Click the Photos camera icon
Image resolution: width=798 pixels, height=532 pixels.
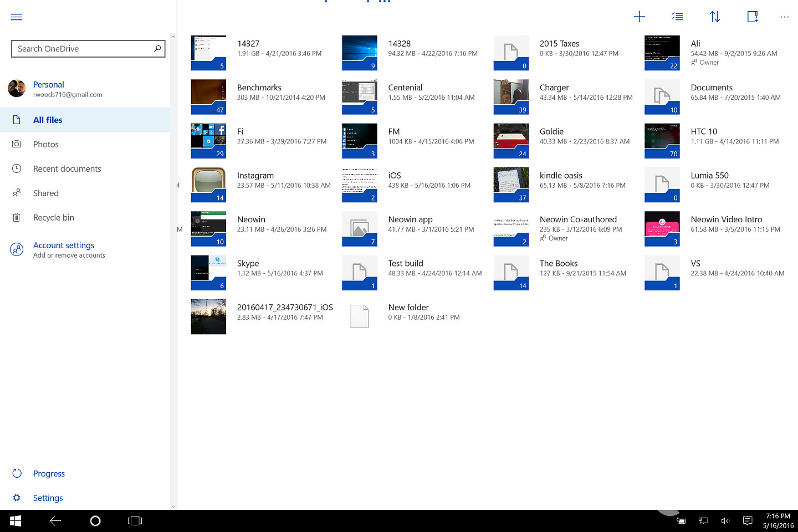click(17, 144)
